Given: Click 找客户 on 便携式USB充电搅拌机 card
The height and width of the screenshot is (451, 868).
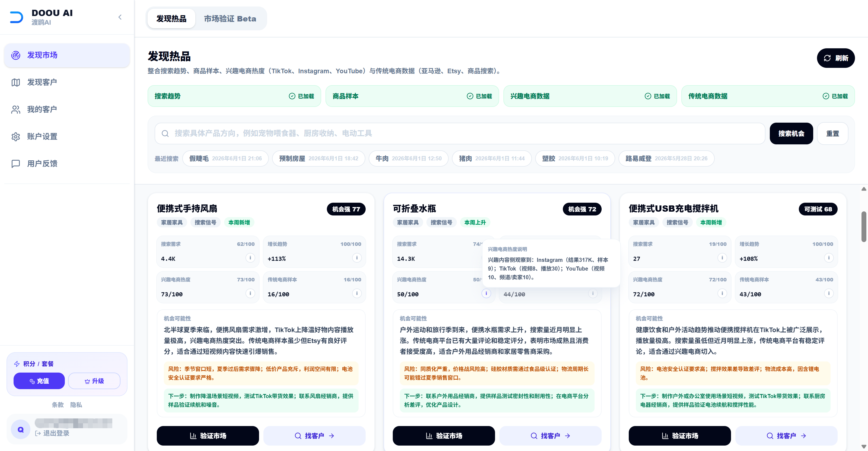Looking at the screenshot, I should pyautogui.click(x=786, y=436).
